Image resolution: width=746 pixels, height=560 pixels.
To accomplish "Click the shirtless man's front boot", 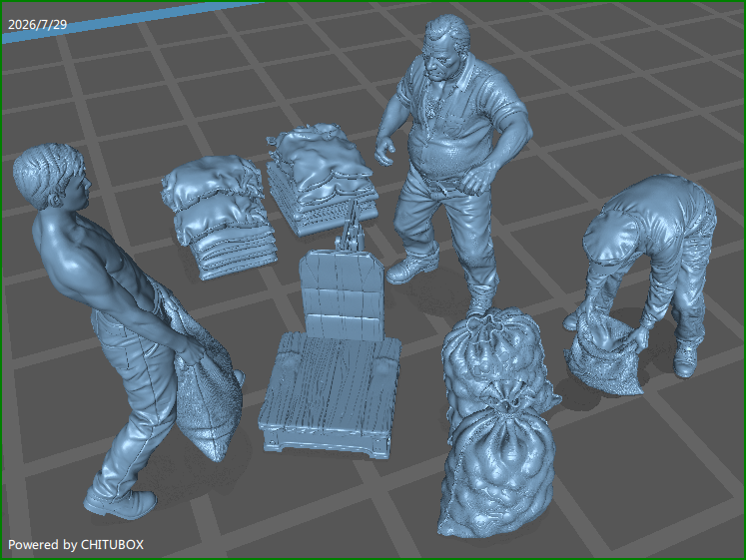I will click(x=120, y=503).
